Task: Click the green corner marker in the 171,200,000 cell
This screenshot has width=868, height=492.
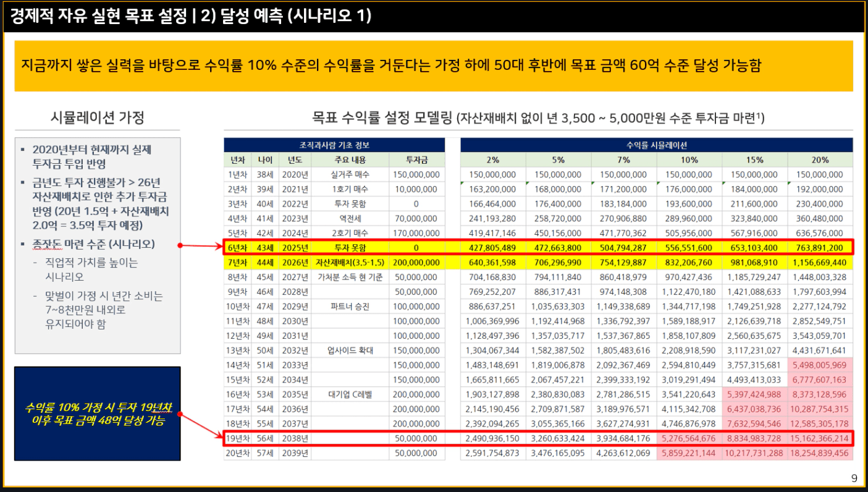Action: tap(593, 184)
